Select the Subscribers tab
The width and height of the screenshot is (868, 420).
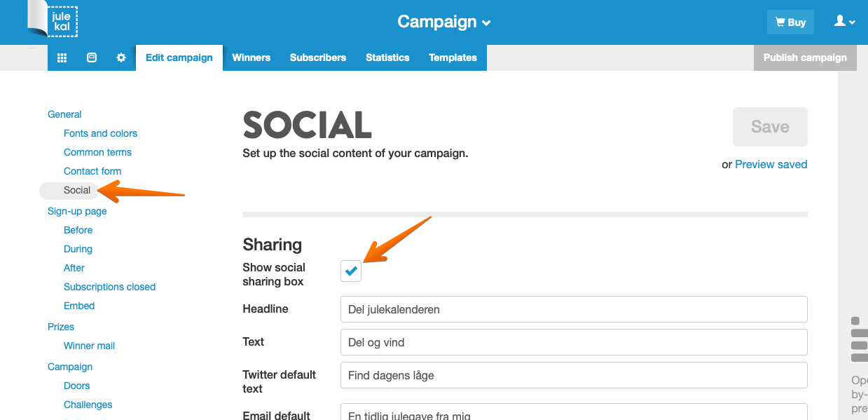coord(318,57)
